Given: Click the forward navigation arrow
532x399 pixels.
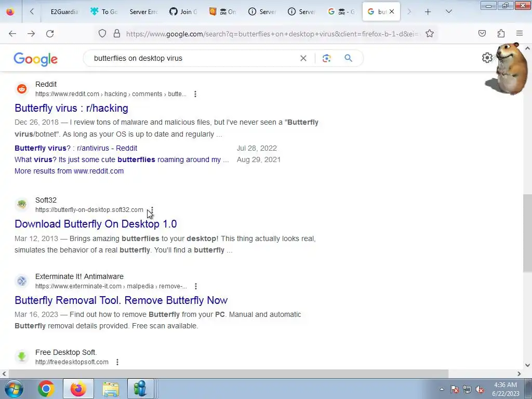Looking at the screenshot, I should tap(31, 34).
